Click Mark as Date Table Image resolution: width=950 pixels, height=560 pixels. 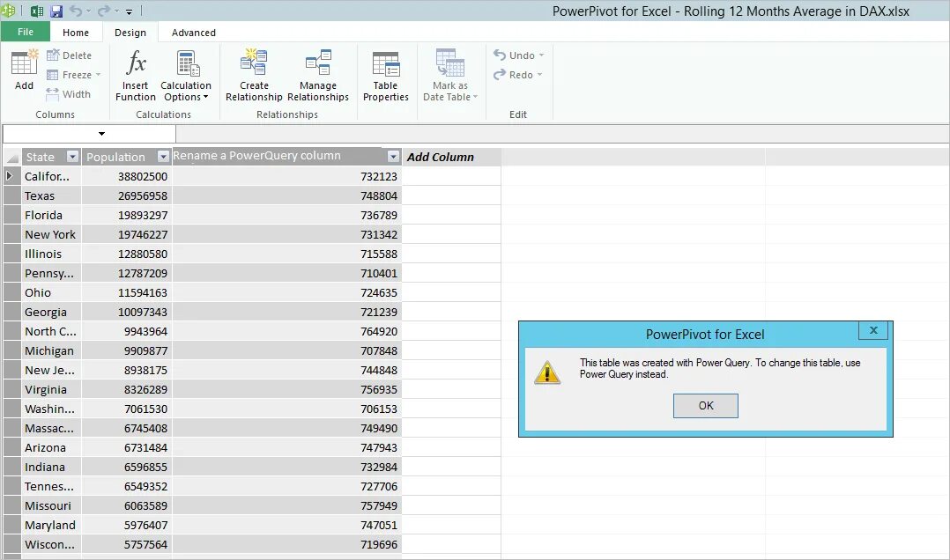click(450, 76)
